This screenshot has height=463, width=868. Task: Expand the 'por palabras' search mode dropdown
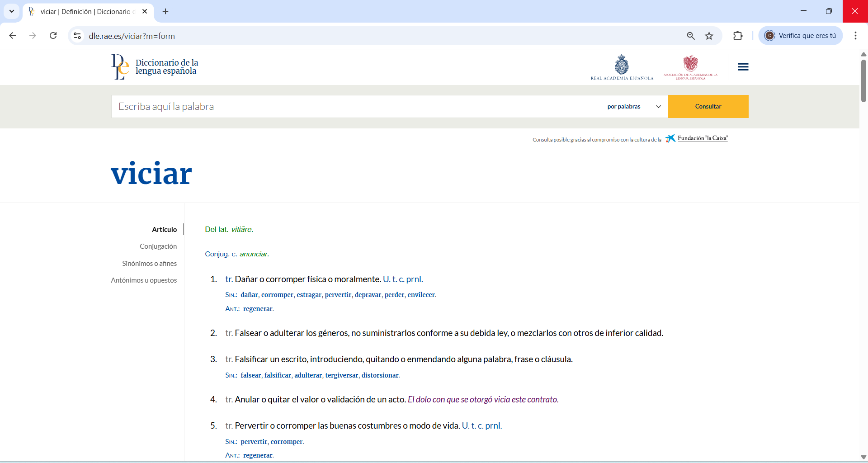coord(632,107)
